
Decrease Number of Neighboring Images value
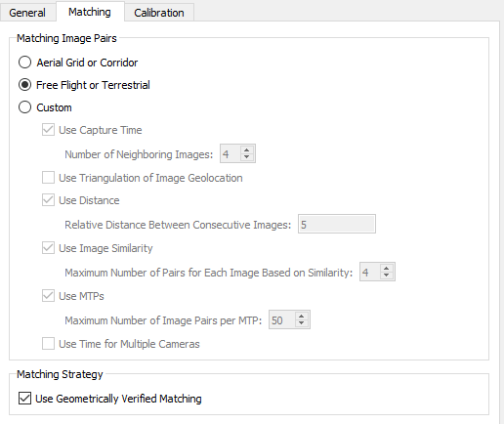[x=247, y=157]
